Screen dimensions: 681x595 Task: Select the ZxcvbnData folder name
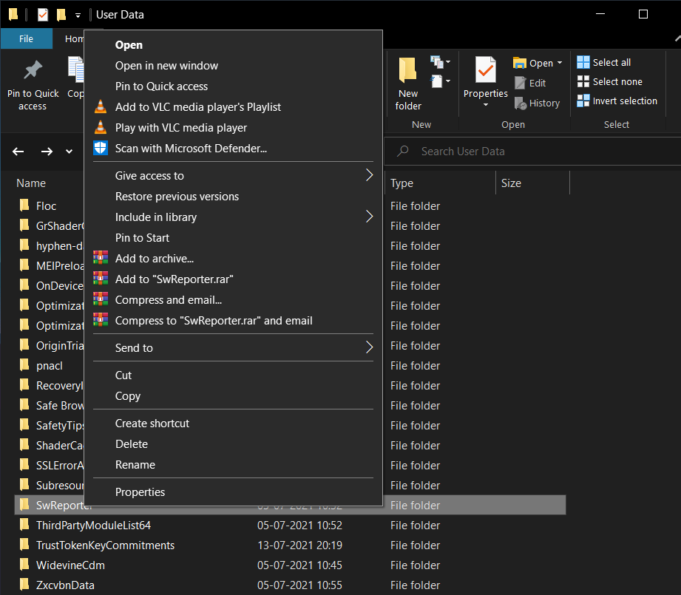(x=65, y=585)
